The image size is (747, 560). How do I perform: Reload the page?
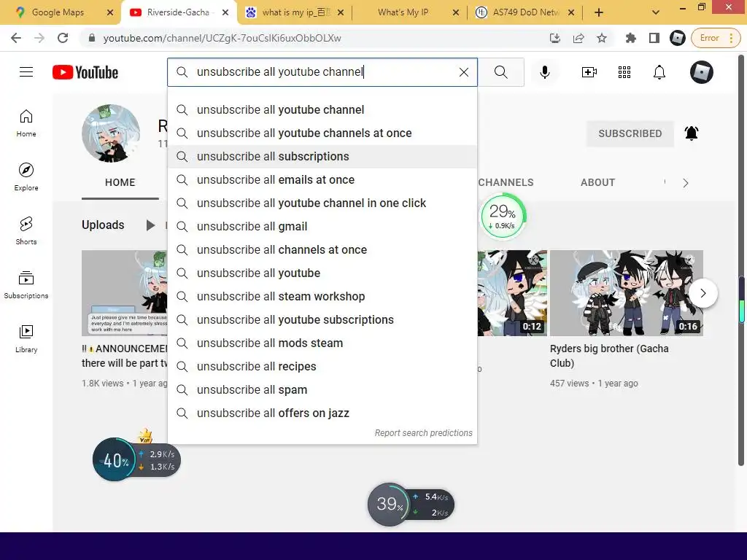click(63, 38)
